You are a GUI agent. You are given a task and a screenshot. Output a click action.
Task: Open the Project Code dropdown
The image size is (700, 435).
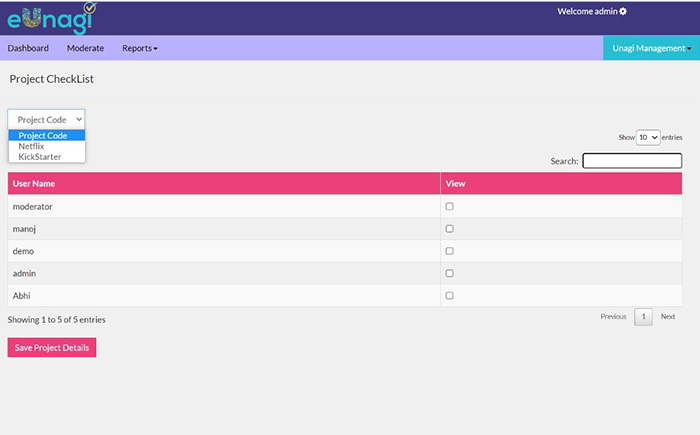point(47,119)
